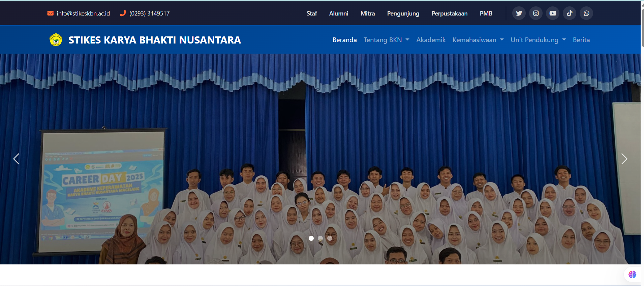Image resolution: width=644 pixels, height=286 pixels.
Task: Open the WhatsApp contact icon
Action: 586,13
